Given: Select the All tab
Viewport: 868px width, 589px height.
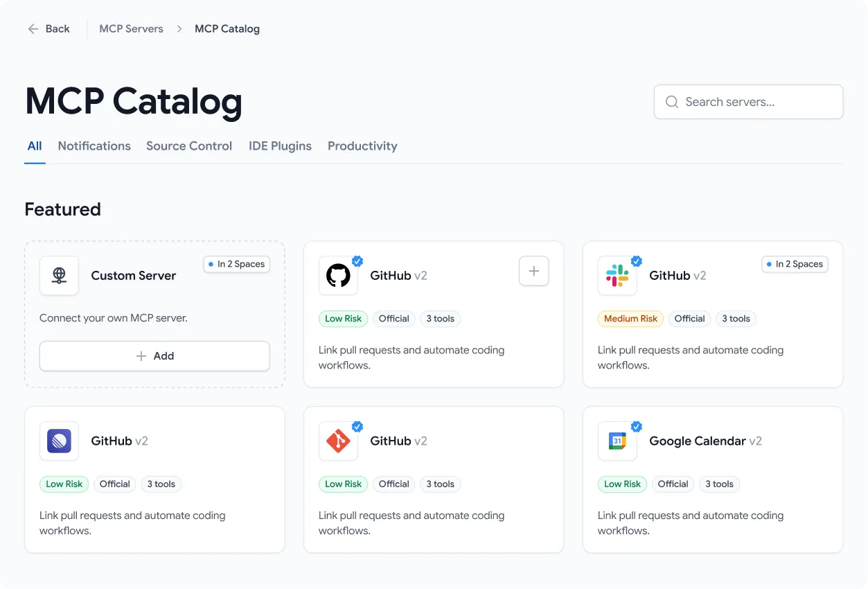Looking at the screenshot, I should click(x=35, y=146).
